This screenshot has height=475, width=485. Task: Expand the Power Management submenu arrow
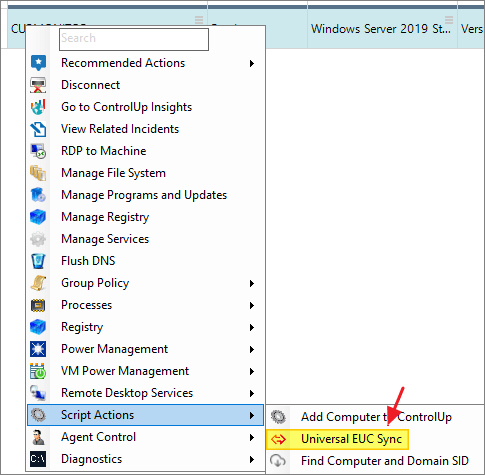click(252, 349)
